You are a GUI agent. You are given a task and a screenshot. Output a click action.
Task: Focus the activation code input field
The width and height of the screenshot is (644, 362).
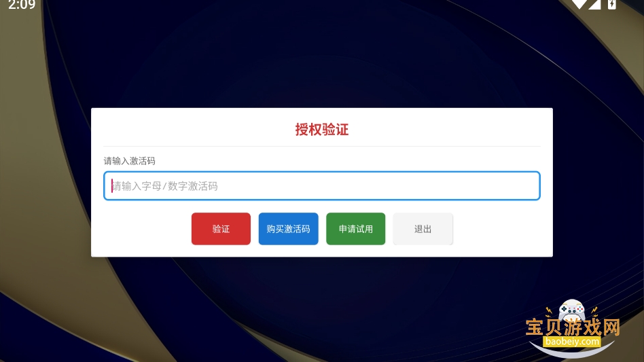click(x=321, y=186)
